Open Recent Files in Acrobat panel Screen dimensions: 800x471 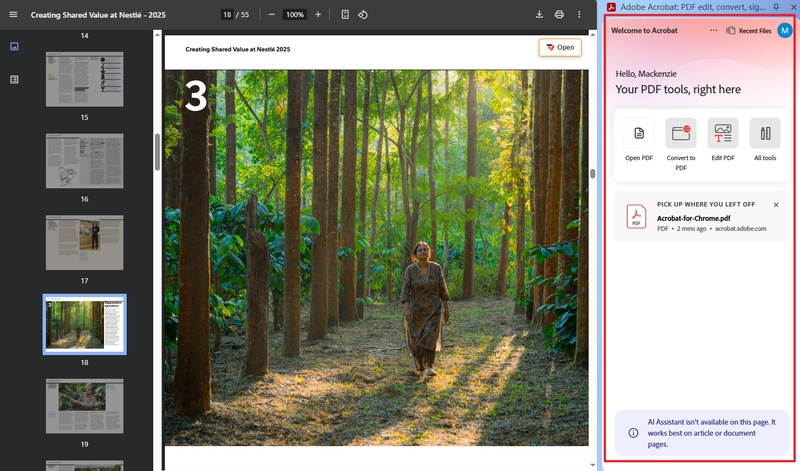click(x=748, y=31)
